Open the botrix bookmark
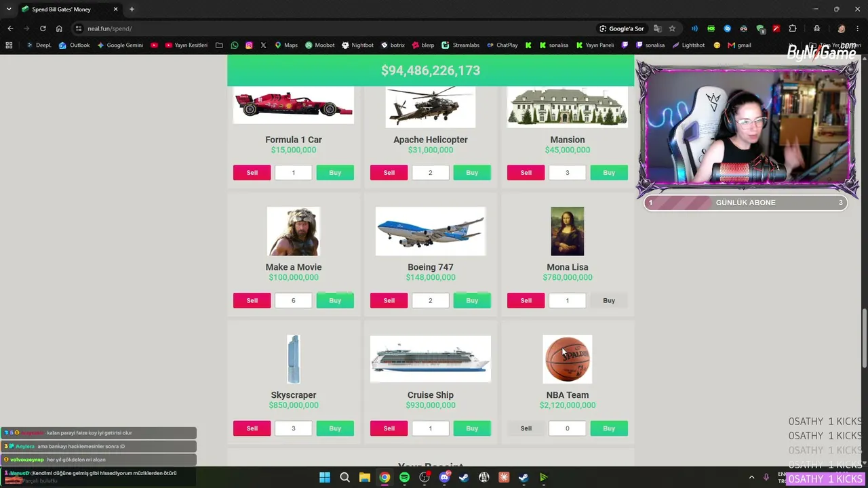Screen dimensions: 868x488 [393, 45]
